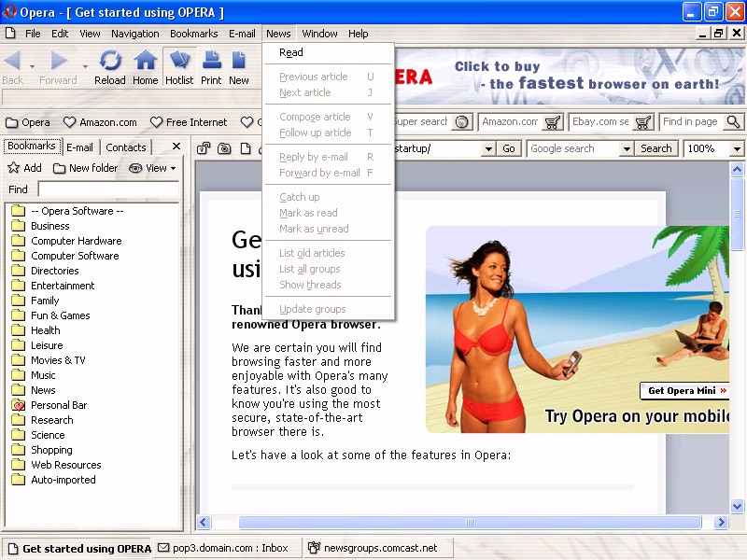Click the Get Opera Mini link
The width and height of the screenshot is (747, 560).
(x=686, y=391)
